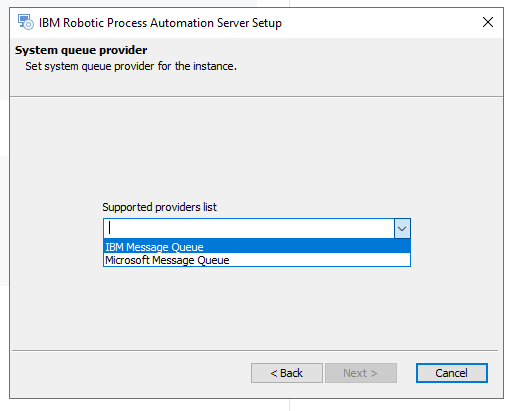Choose Microsoft Message Queue from the list
The height and width of the screenshot is (411, 514).
coord(257,260)
